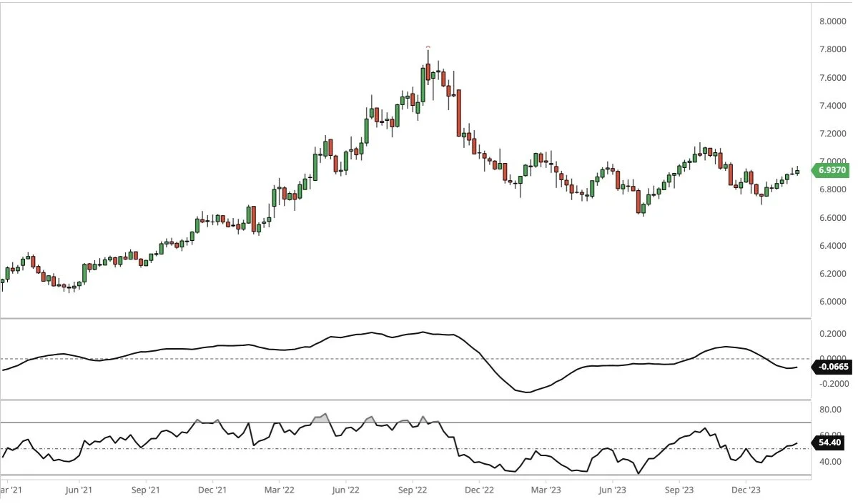Select the Mar '22 date label
Image resolution: width=858 pixels, height=504 pixels.
tap(279, 490)
